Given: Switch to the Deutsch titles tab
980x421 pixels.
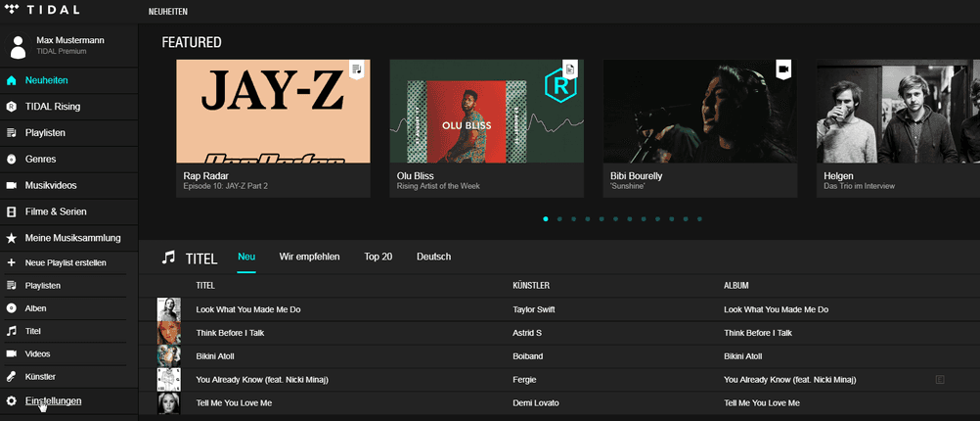Looking at the screenshot, I should click(433, 257).
